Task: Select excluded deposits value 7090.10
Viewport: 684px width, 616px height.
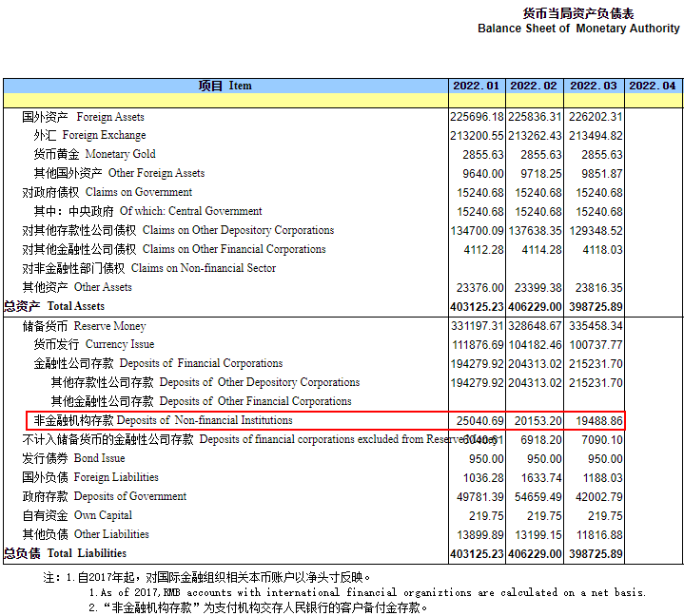Action: coord(602,440)
